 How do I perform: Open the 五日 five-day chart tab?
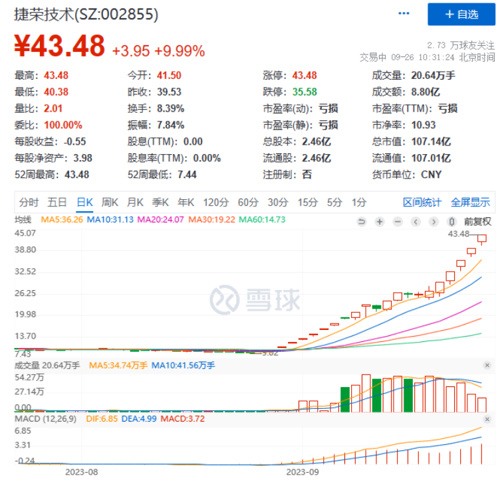[x=57, y=202]
